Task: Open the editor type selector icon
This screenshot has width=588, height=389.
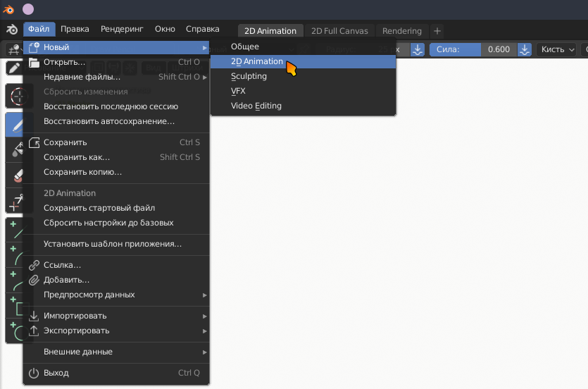Action: coord(14,49)
